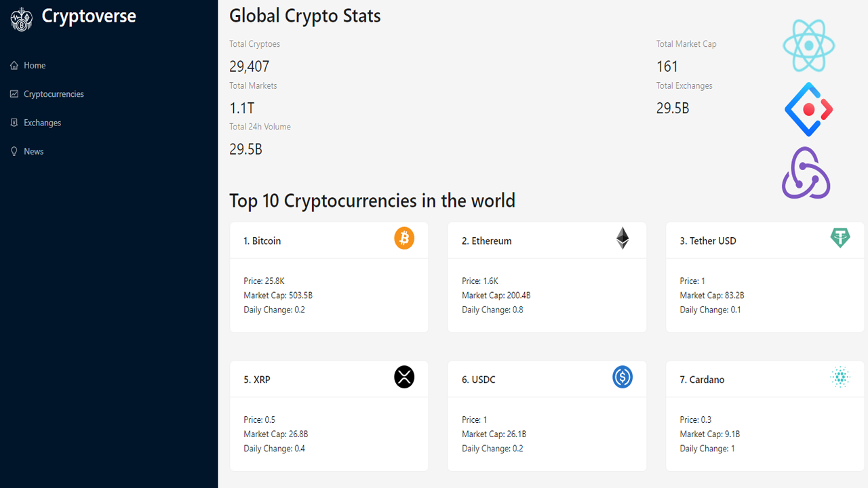This screenshot has width=868, height=488.
Task: Click the News bulb icon in sidebar
Action: [x=14, y=150]
